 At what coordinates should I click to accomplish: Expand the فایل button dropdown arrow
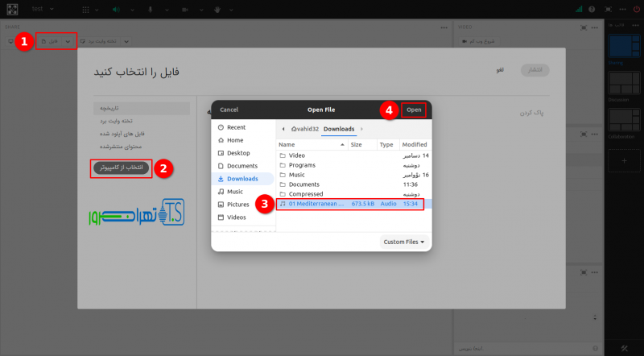tap(68, 42)
